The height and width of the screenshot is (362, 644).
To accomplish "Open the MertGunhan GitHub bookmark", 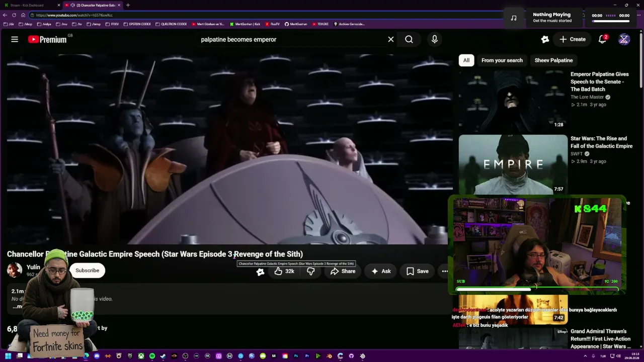I will 296,24.
